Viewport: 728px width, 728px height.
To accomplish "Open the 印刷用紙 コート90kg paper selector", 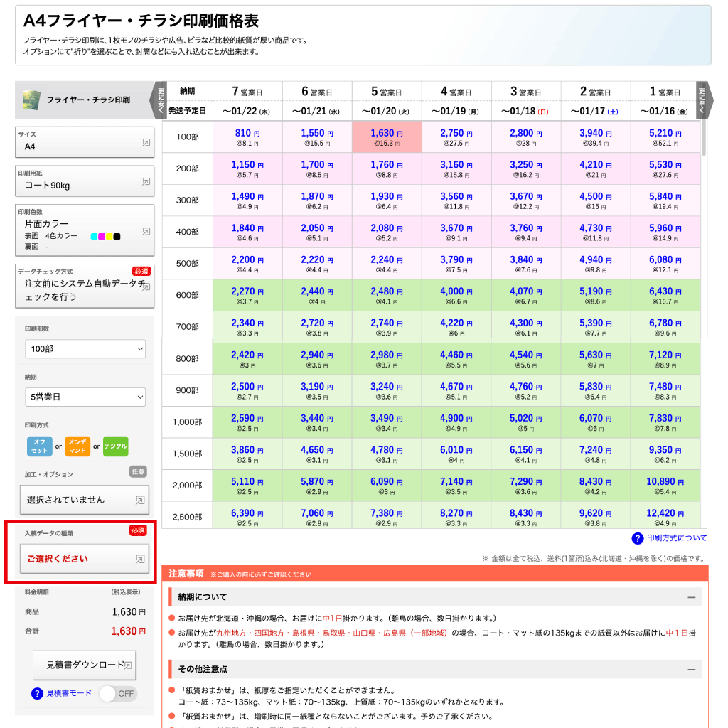I will [x=85, y=182].
